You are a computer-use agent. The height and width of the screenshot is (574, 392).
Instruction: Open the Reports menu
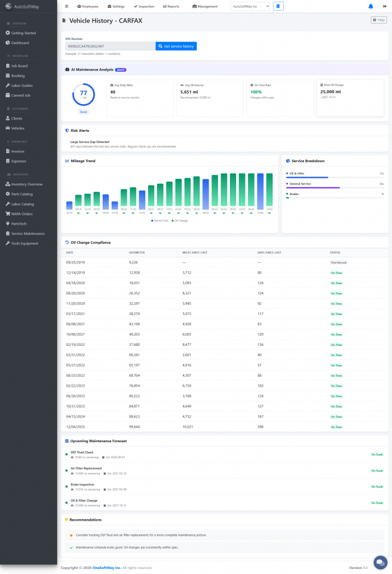click(171, 6)
